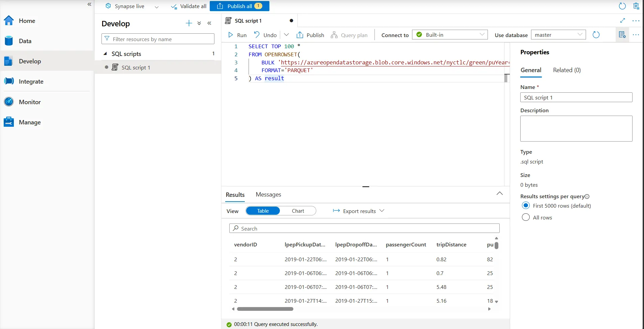This screenshot has height=329, width=644.
Task: Switch to the Results tab
Action: pos(235,195)
